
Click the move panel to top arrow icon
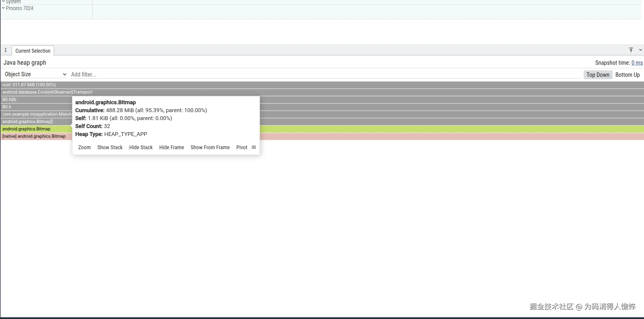[x=631, y=50]
